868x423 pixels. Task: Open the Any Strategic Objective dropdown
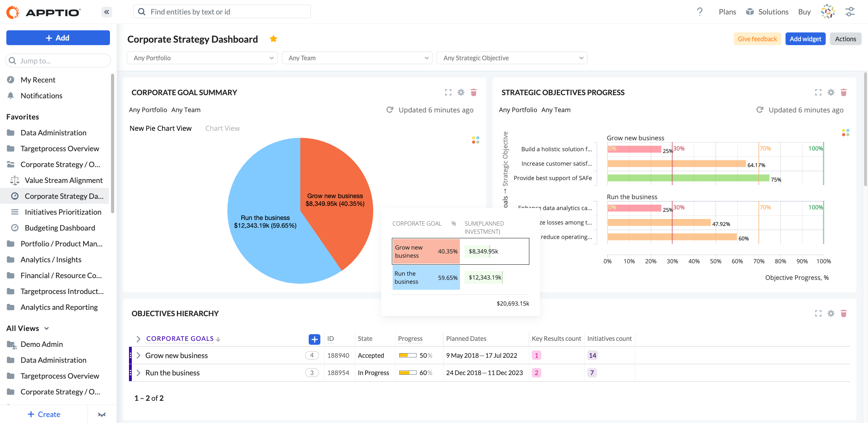(x=512, y=58)
